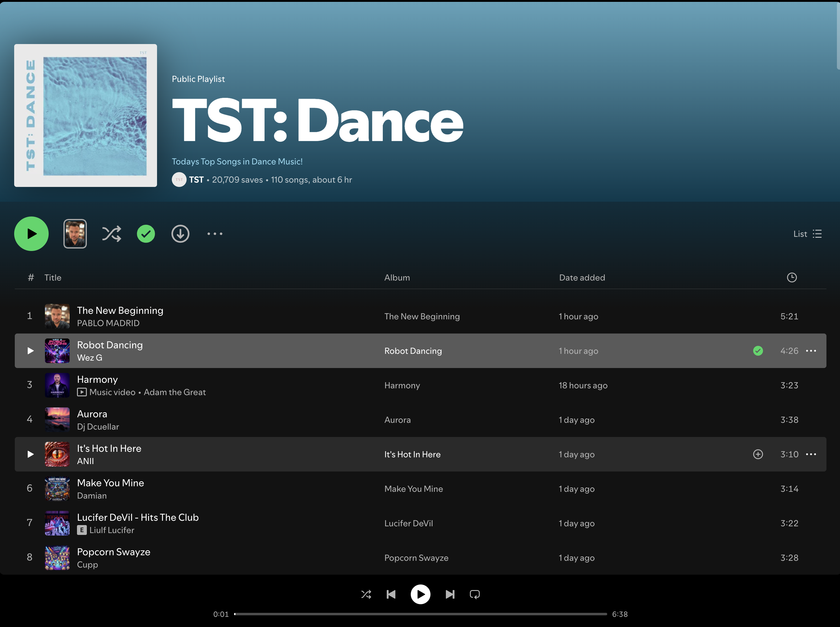Open the Aurora track title
This screenshot has width=840, height=627.
[92, 414]
